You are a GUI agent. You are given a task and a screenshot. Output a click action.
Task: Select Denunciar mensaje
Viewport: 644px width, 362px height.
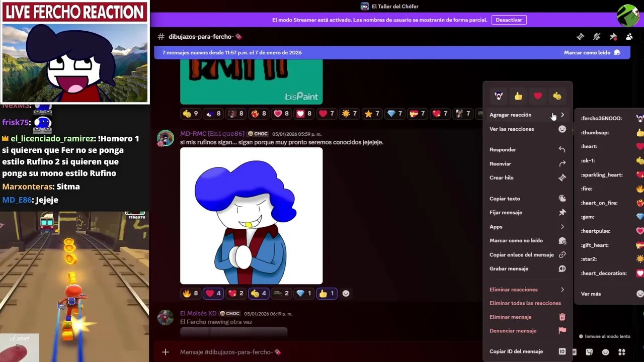click(x=527, y=331)
